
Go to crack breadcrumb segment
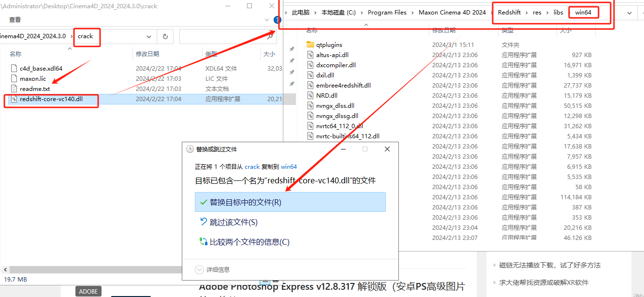pyautogui.click(x=86, y=36)
